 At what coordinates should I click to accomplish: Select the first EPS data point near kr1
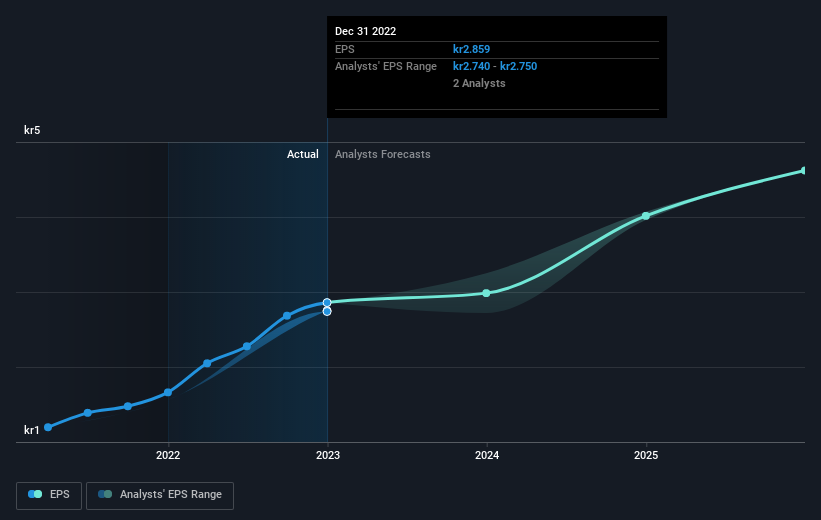click(48, 427)
